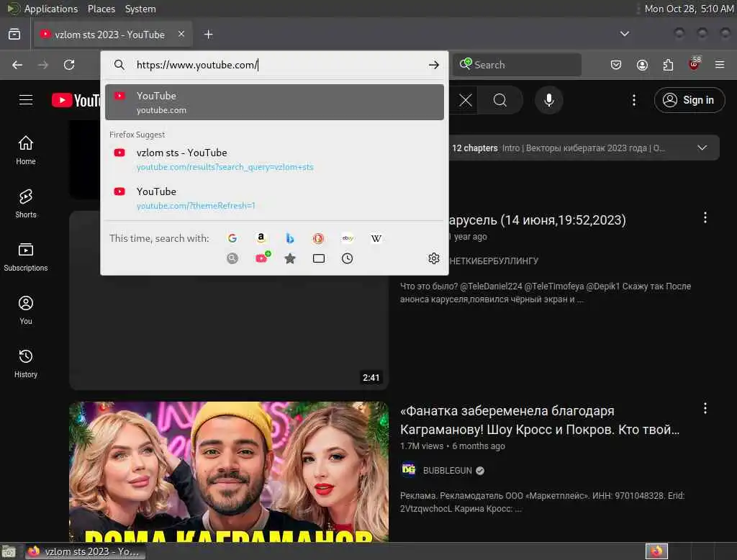This screenshot has height=560, width=737.
Task: Open options menu for Кросс и Покров video
Action: click(705, 408)
